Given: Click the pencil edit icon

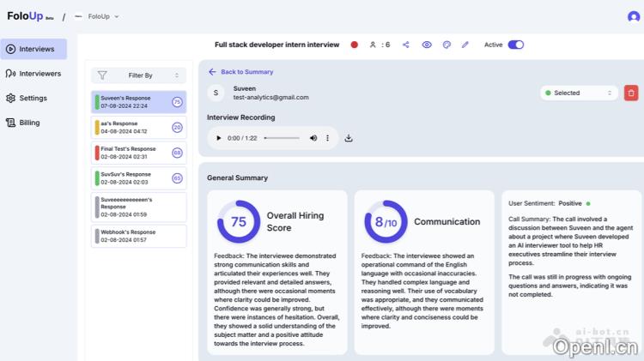Looking at the screenshot, I should [465, 45].
